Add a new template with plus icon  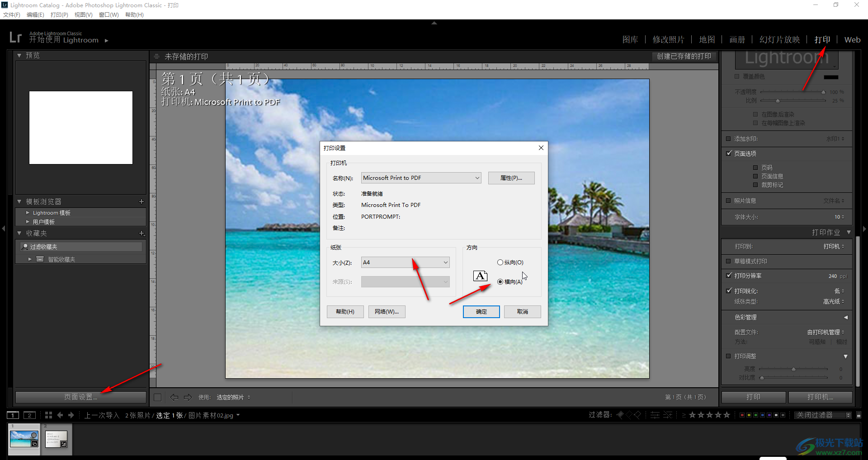coord(142,202)
